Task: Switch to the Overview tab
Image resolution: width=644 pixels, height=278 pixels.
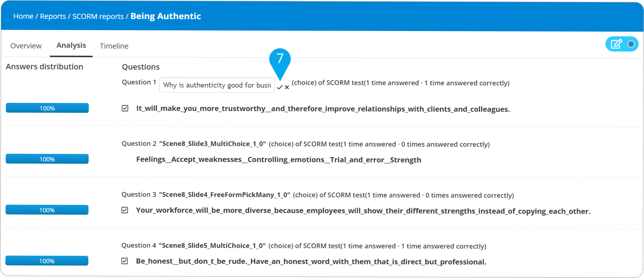Action: (x=26, y=46)
